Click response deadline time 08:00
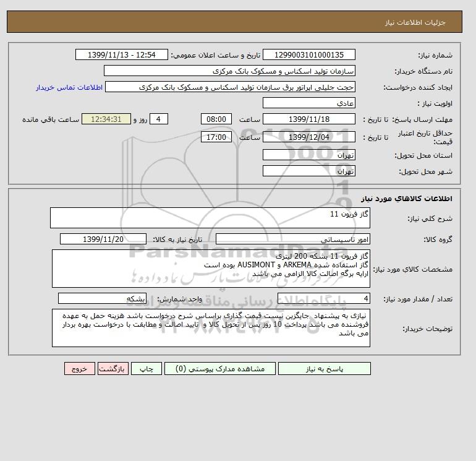 coord(216,119)
